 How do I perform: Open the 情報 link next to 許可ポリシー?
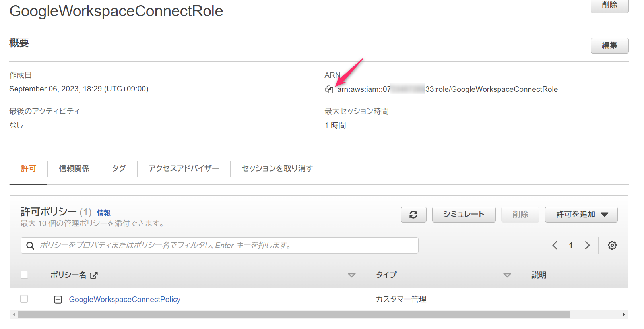104,213
